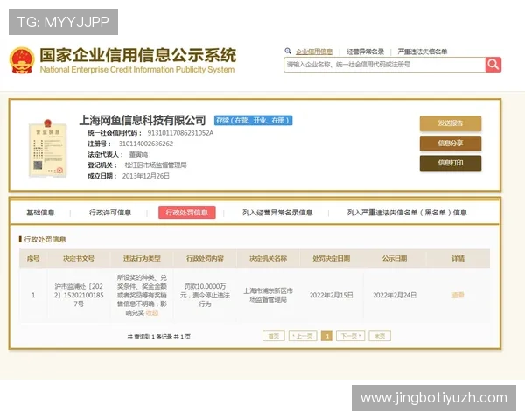Click the 决定书文号 column header
Viewport: 525px width, 420px height.
point(79,259)
